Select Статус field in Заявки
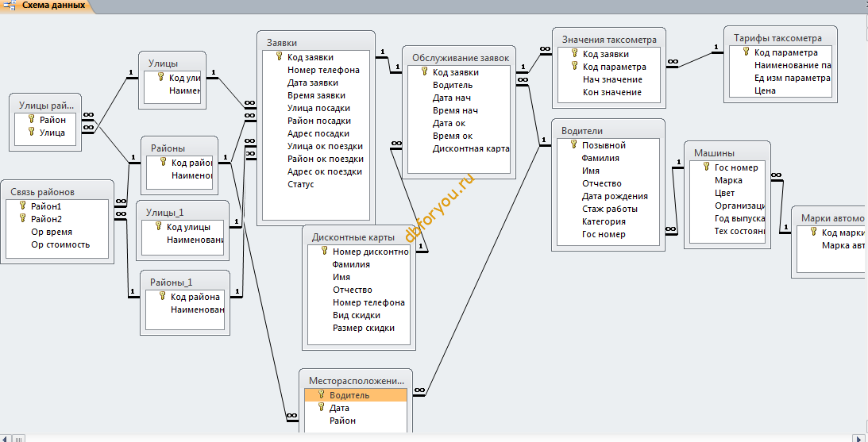Image resolution: width=868 pixels, height=442 pixels. (x=316, y=184)
